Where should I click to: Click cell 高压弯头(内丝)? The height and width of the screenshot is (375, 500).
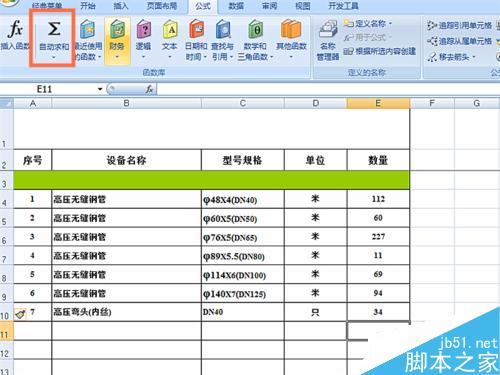click(126, 312)
